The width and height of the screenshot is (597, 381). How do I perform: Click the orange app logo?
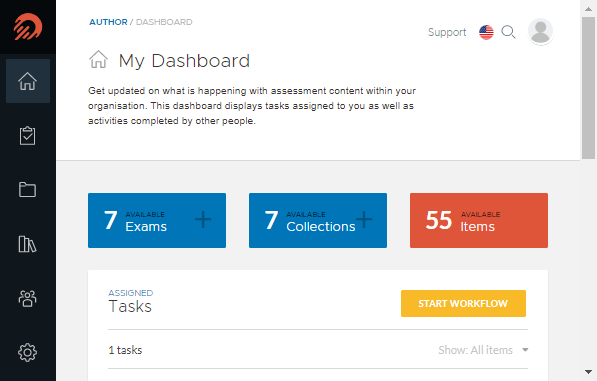point(28,27)
